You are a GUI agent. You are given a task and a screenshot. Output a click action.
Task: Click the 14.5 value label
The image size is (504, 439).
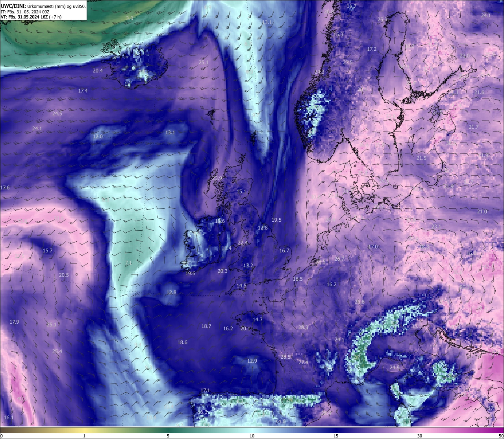pos(241,286)
